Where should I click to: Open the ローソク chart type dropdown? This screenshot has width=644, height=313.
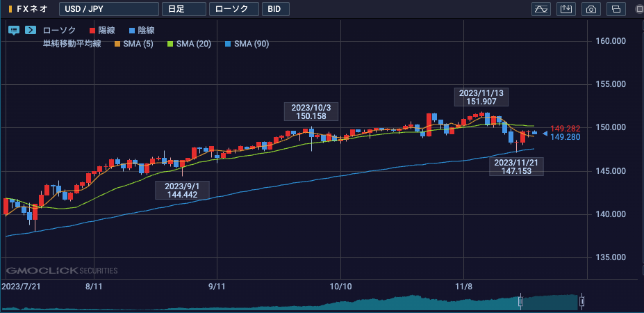click(234, 9)
